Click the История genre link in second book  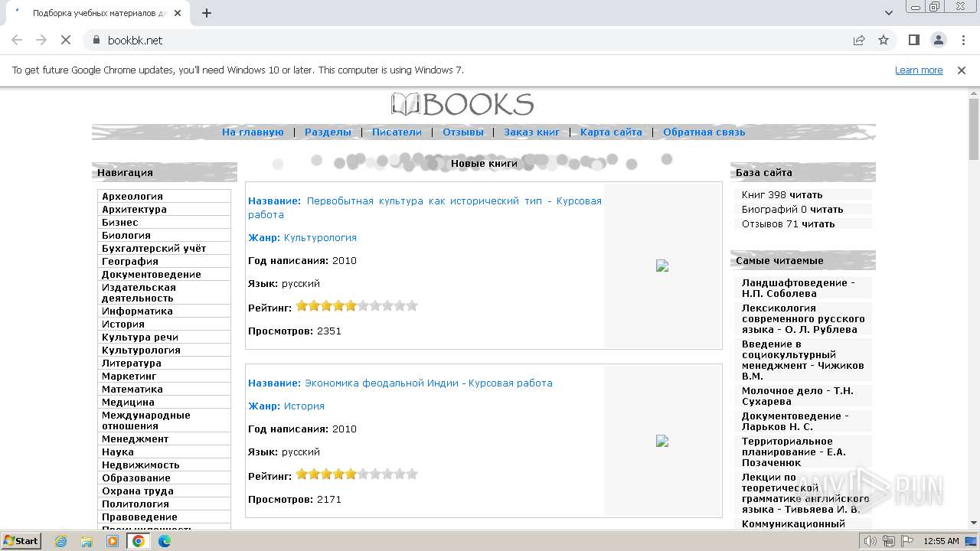click(304, 406)
